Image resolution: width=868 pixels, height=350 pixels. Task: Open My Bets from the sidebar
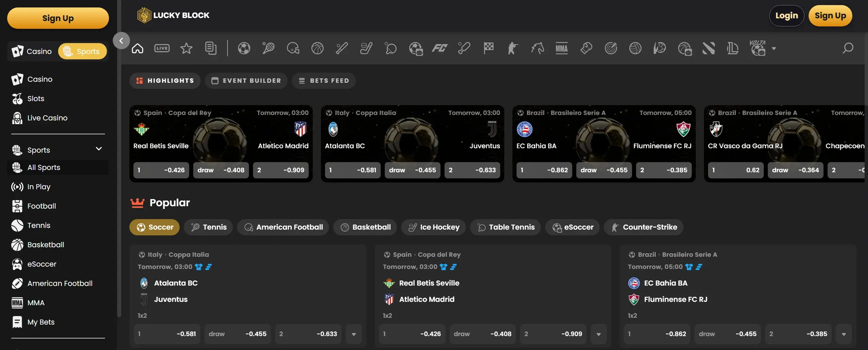click(x=41, y=322)
